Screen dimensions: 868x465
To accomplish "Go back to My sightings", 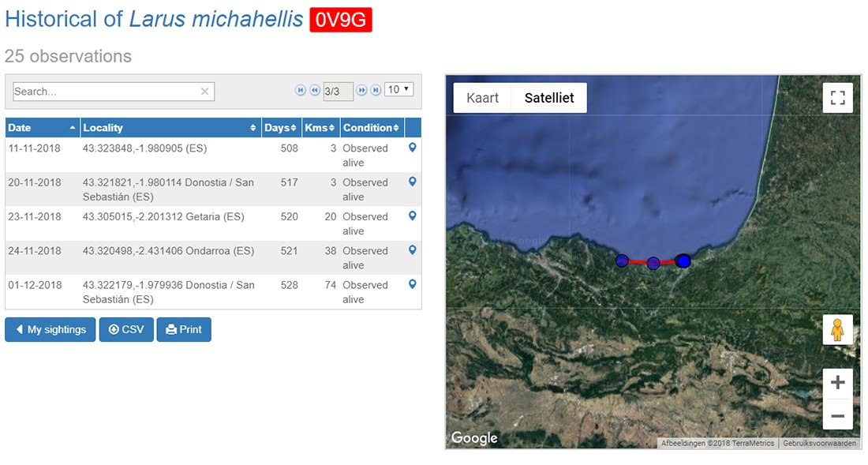I will point(51,330).
